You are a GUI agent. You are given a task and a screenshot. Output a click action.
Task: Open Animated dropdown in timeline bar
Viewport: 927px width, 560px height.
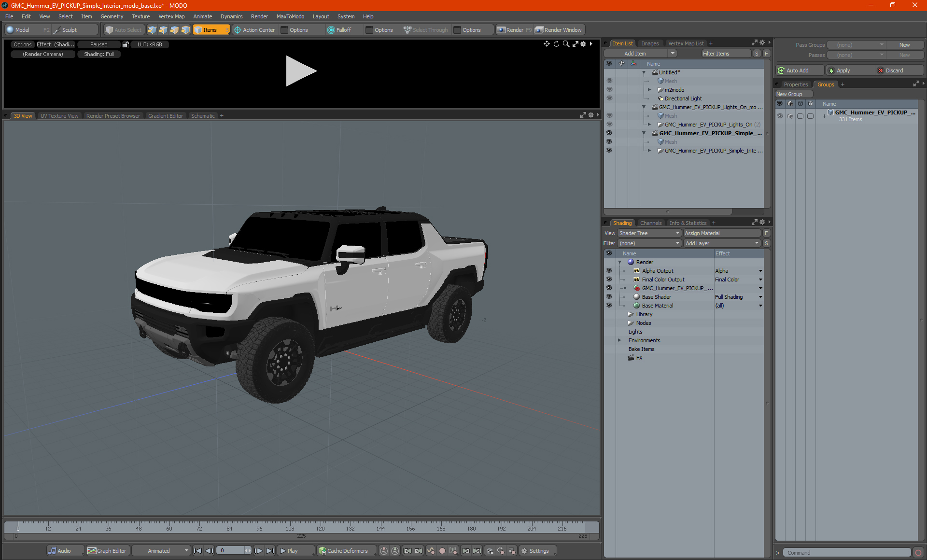pyautogui.click(x=161, y=551)
